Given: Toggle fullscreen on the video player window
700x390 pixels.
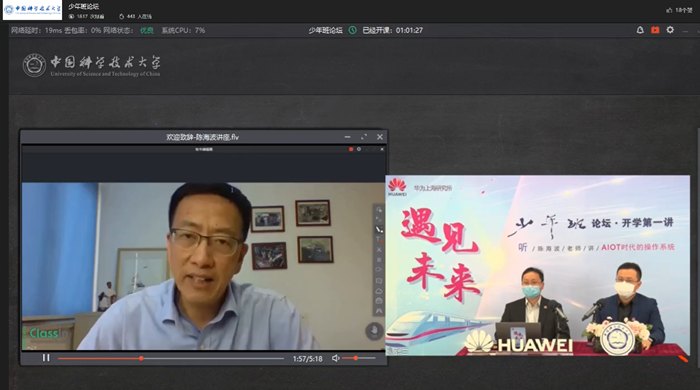Looking at the screenshot, I should [x=364, y=137].
